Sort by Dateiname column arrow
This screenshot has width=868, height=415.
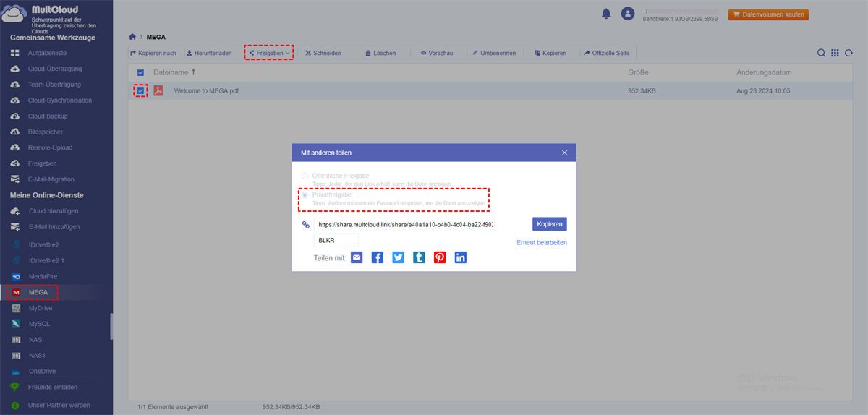193,72
